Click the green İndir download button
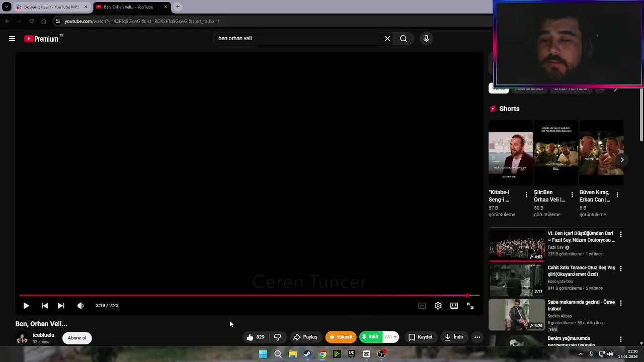Viewport: 644px width, 362px height. pos(370,337)
